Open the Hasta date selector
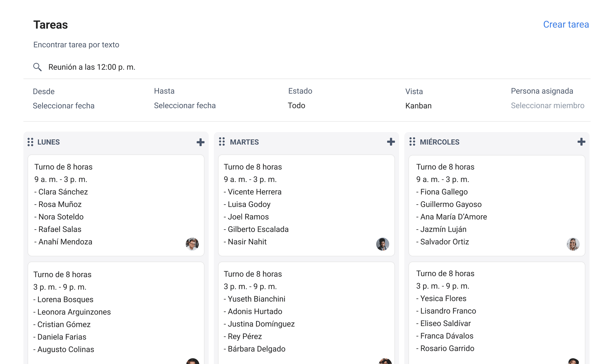Image resolution: width=614 pixels, height=364 pixels. (185, 106)
